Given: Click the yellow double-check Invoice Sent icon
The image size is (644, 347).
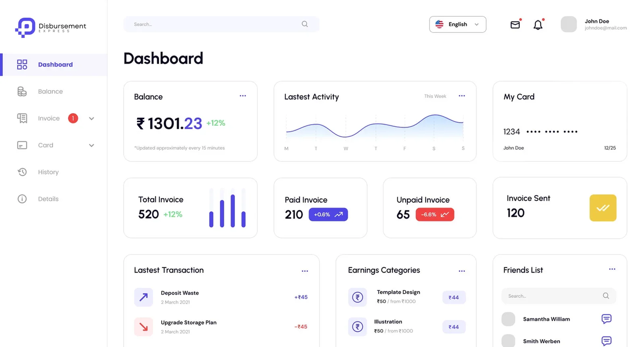Looking at the screenshot, I should (x=603, y=208).
